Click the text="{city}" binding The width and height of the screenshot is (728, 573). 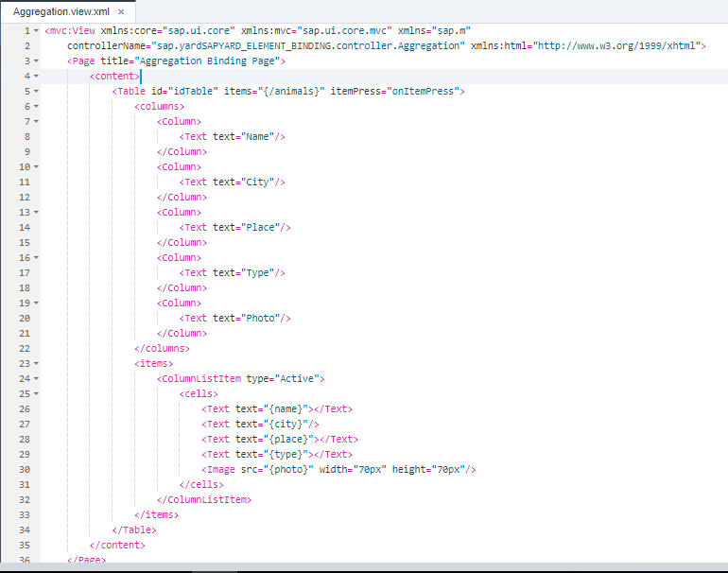tap(271, 425)
